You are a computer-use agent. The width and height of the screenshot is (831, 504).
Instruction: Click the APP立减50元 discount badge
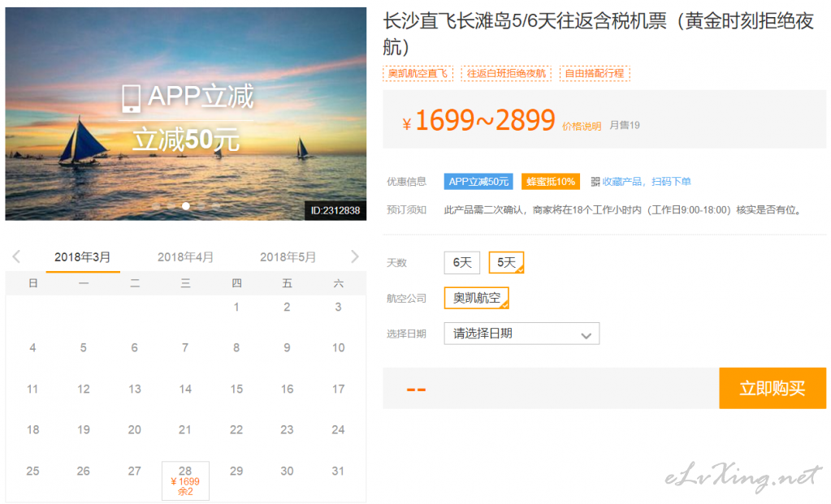point(478,182)
